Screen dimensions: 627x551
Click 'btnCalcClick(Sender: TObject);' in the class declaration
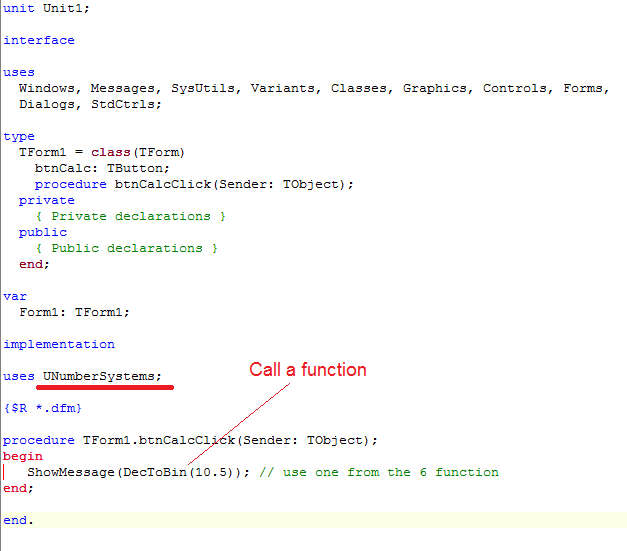click(234, 184)
